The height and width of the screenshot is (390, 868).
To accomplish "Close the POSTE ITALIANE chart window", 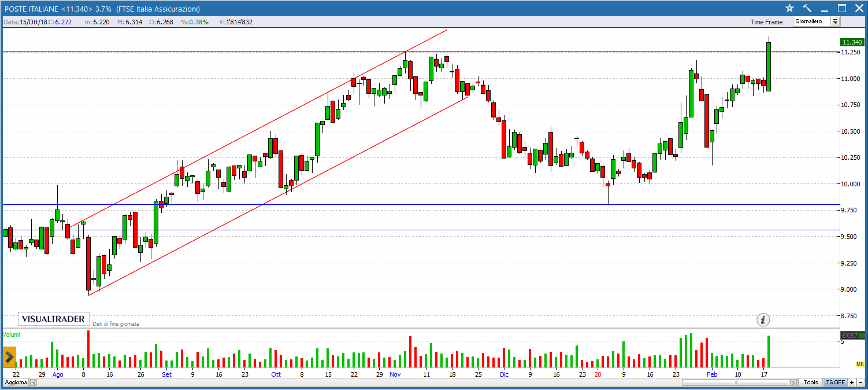I will [859, 8].
